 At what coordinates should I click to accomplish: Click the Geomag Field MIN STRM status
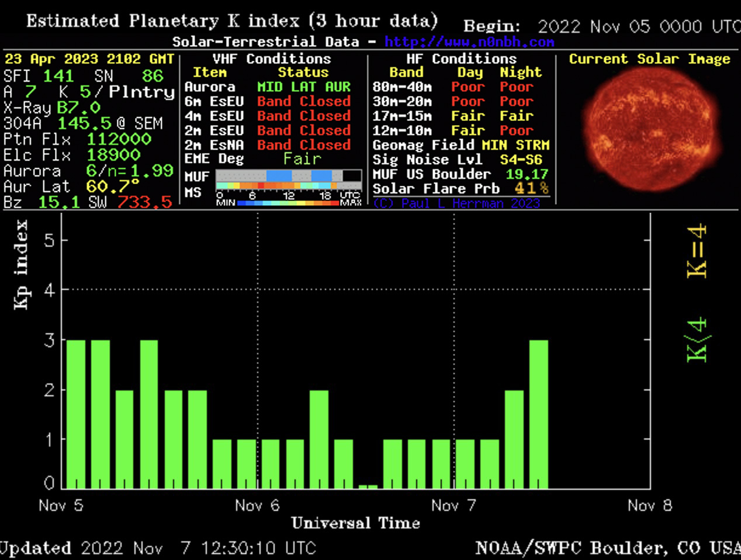[x=515, y=144]
